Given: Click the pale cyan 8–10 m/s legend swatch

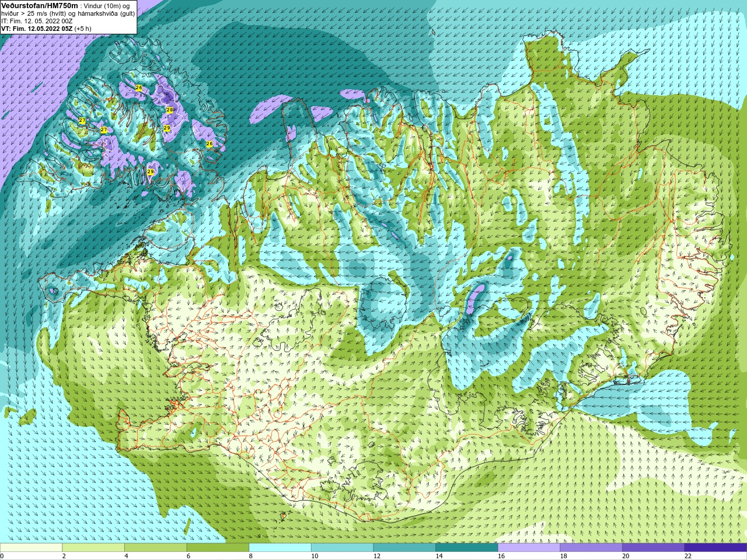Looking at the screenshot, I should click(x=280, y=548).
